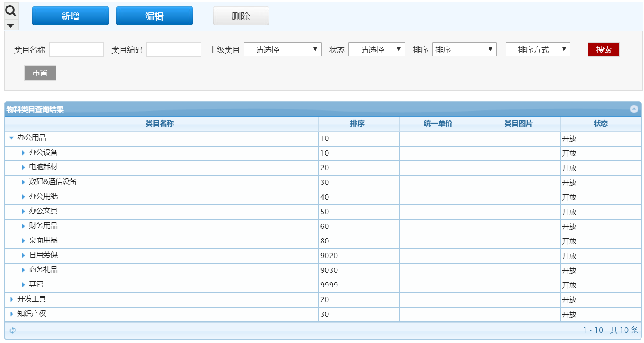
Task: Select the 其它 row name
Action: click(36, 284)
